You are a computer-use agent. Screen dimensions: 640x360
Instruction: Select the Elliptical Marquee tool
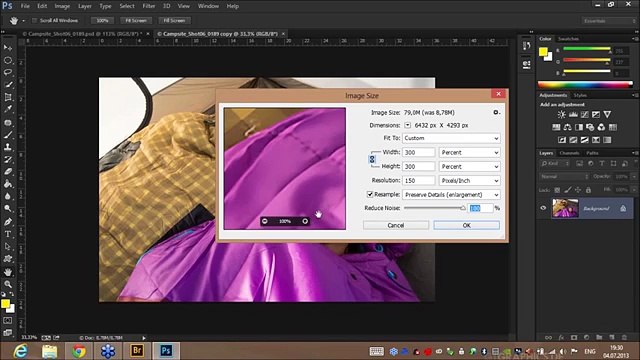pos(8,60)
